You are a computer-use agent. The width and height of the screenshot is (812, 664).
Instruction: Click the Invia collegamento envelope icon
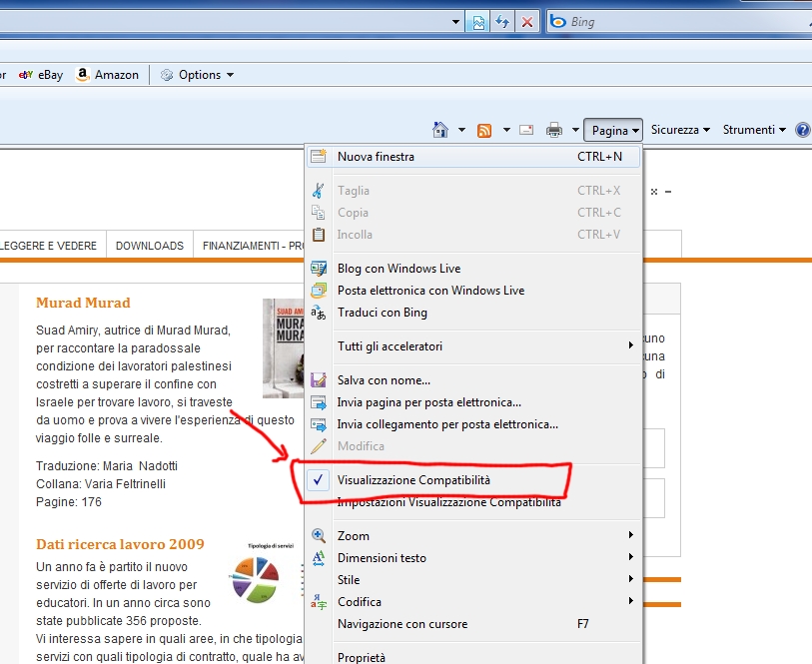click(x=319, y=424)
